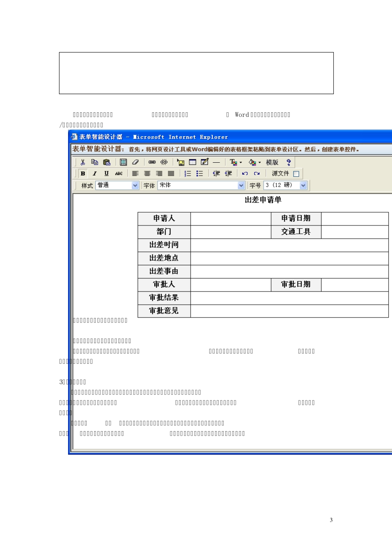Screen dimensions: 392x555
Task: Click the eraser Remove Formatting icon
Action: (135, 162)
